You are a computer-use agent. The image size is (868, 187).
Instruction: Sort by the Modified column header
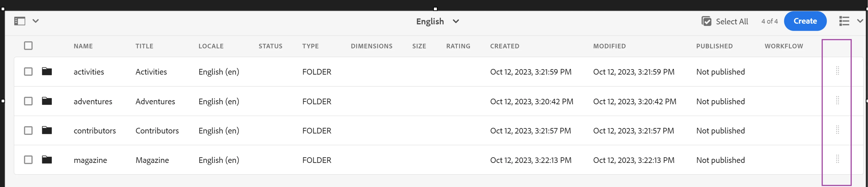click(x=609, y=46)
